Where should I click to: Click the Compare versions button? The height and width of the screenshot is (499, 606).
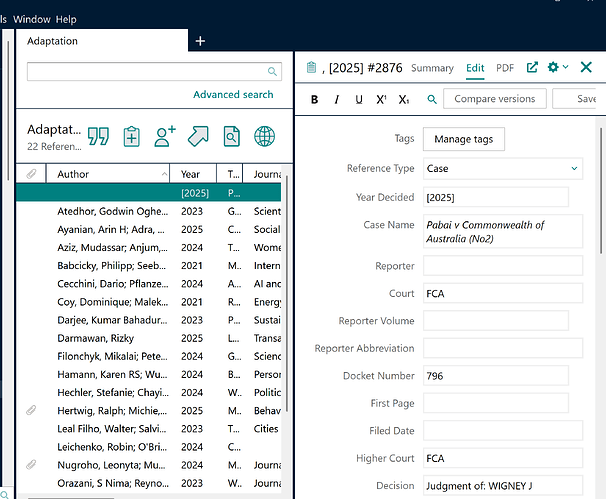[x=494, y=99]
